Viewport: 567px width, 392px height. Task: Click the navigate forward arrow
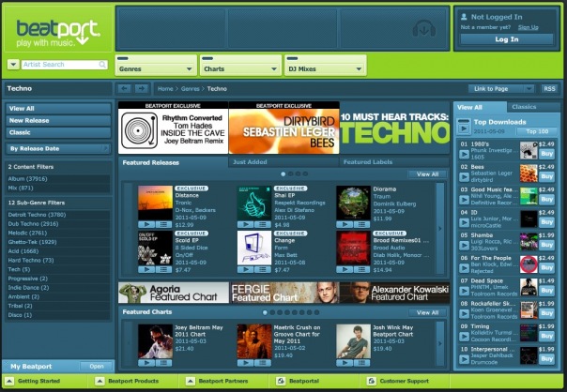(142, 88)
